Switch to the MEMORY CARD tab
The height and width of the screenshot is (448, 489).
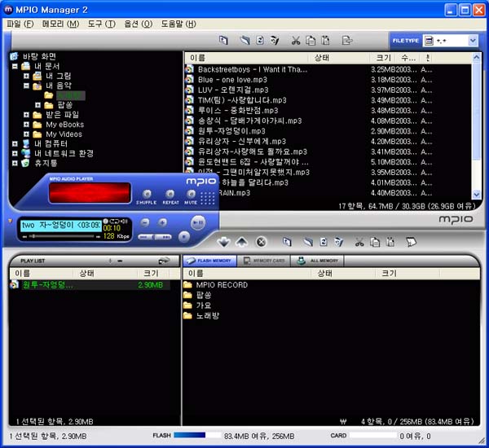pos(264,261)
